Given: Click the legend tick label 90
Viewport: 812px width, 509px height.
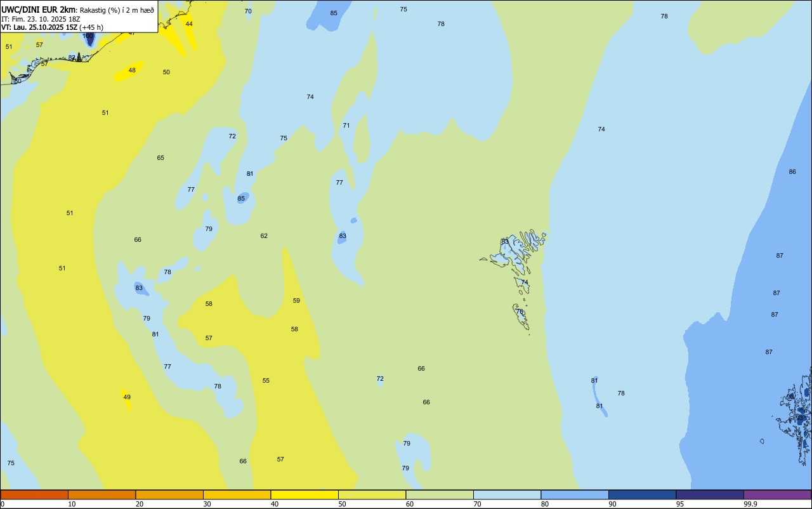Looking at the screenshot, I should click(612, 504).
